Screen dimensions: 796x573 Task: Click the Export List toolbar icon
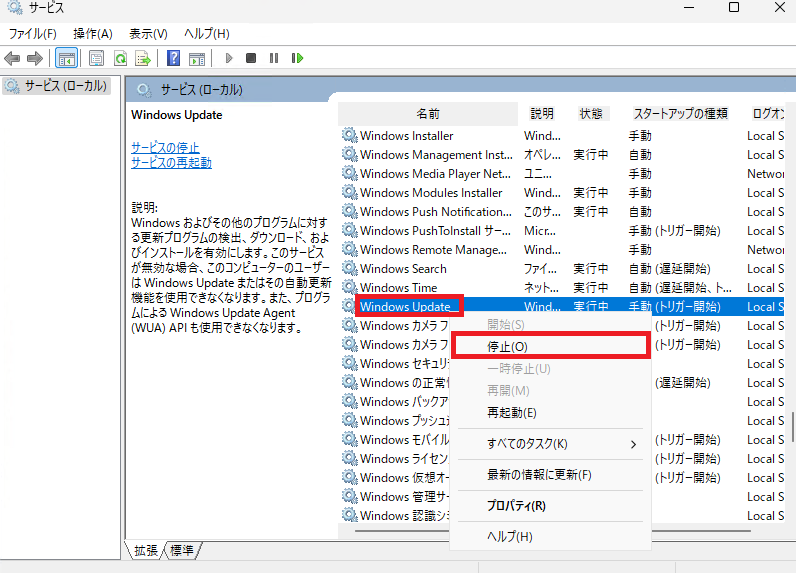click(144, 59)
